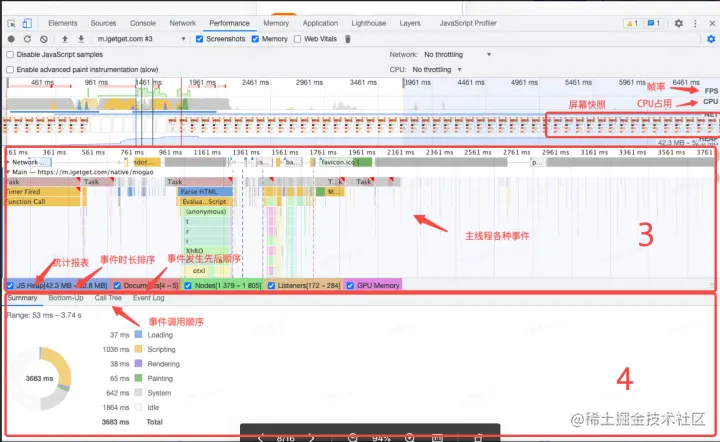Click the 3683 ms donut chart
The height and width of the screenshot is (442, 720).
pos(40,379)
